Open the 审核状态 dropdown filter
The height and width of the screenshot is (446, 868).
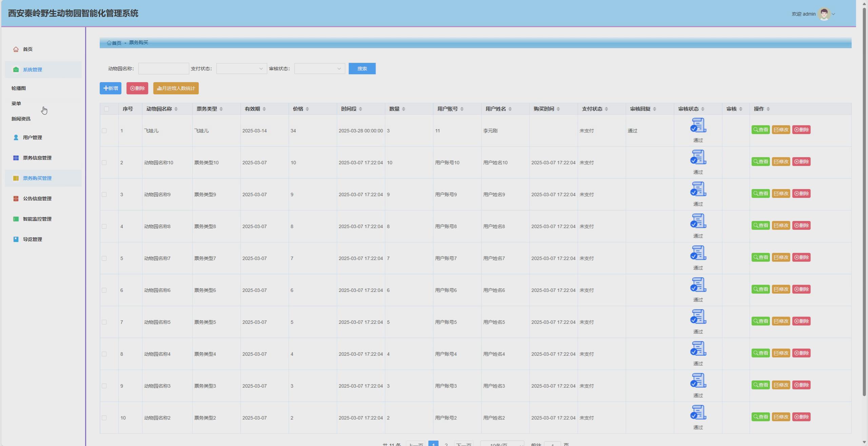319,69
